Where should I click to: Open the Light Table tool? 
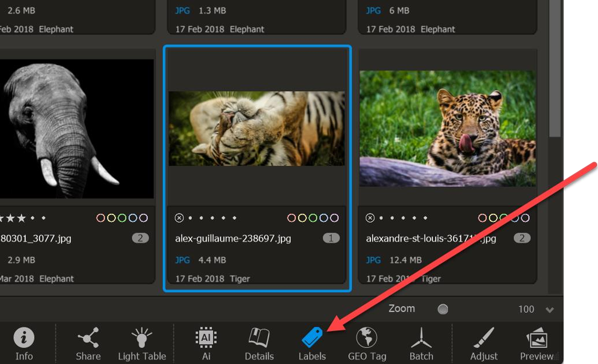142,343
